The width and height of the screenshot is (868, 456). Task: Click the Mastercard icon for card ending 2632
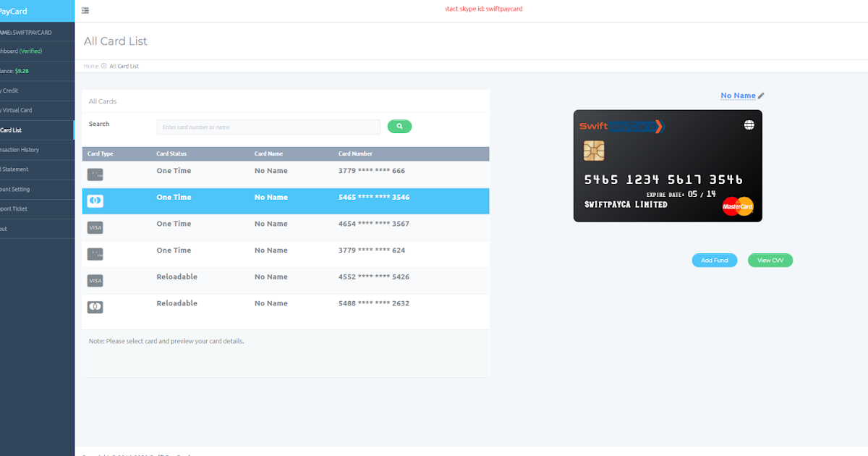95,306
